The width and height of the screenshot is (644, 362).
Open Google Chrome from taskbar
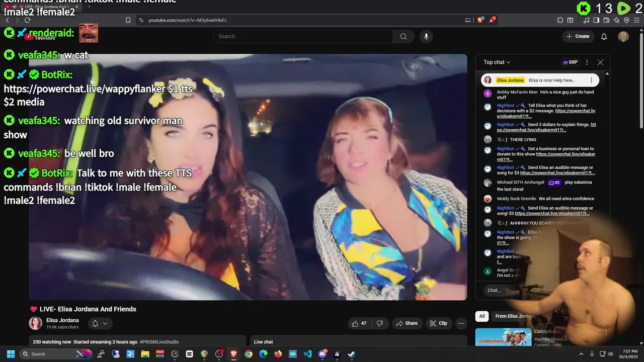pos(249,354)
